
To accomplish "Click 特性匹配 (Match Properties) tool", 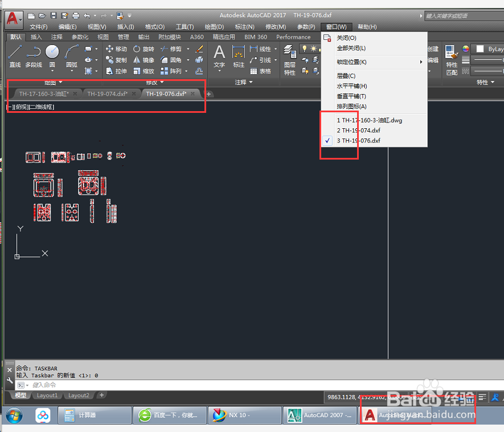I will (452, 60).
